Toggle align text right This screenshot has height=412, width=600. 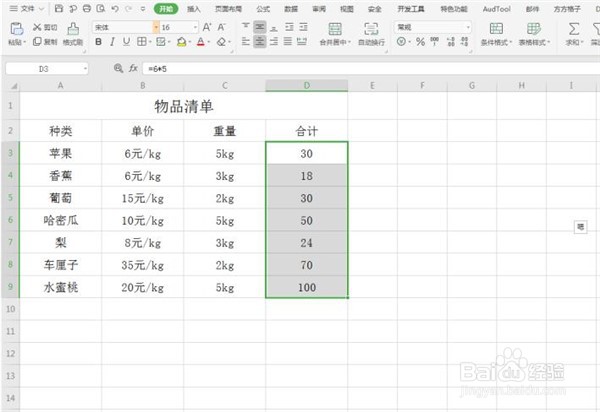click(x=274, y=41)
